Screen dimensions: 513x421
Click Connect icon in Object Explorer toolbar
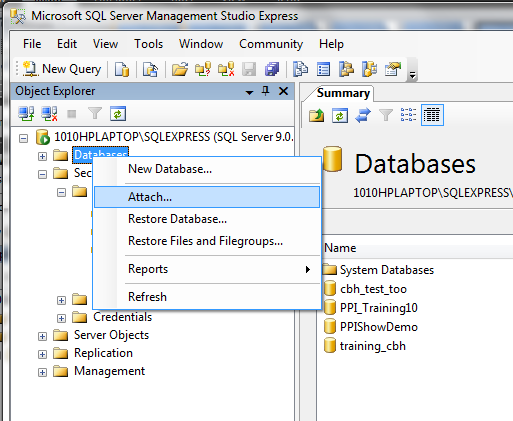[x=26, y=114]
